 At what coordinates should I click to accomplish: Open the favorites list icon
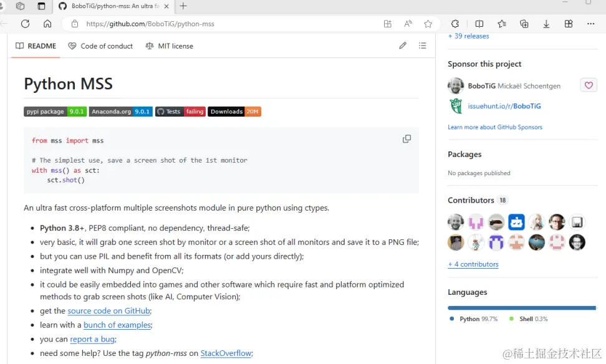[502, 24]
